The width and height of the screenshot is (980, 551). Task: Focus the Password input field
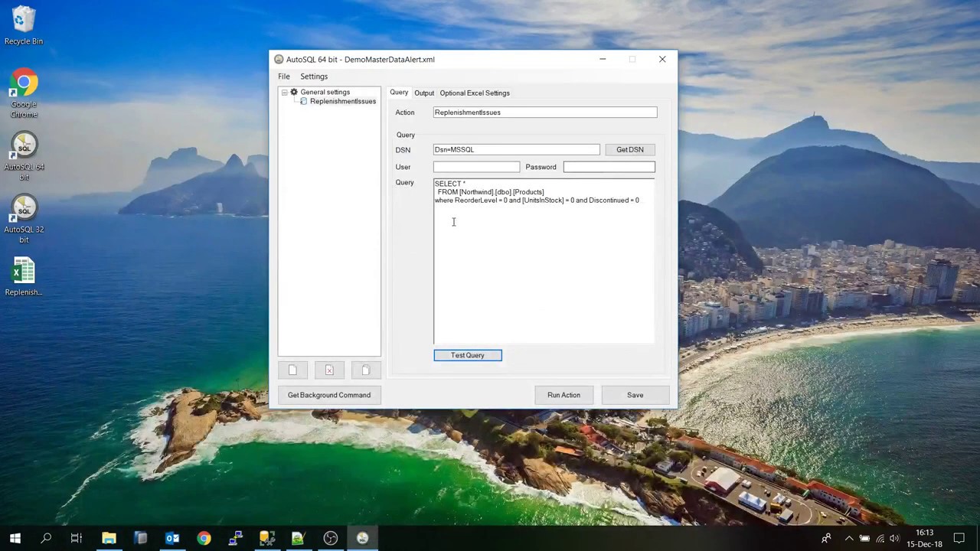[609, 167]
